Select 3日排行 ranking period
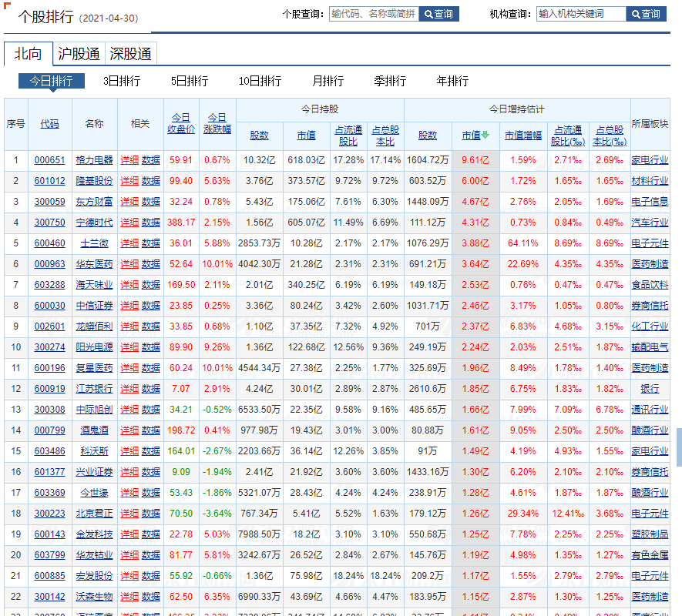This screenshot has width=682, height=616. click(x=122, y=81)
